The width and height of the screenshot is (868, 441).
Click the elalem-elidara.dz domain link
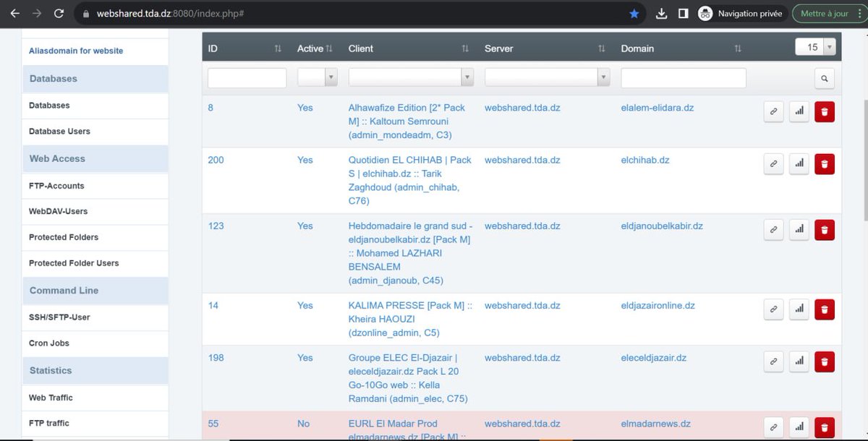(658, 108)
